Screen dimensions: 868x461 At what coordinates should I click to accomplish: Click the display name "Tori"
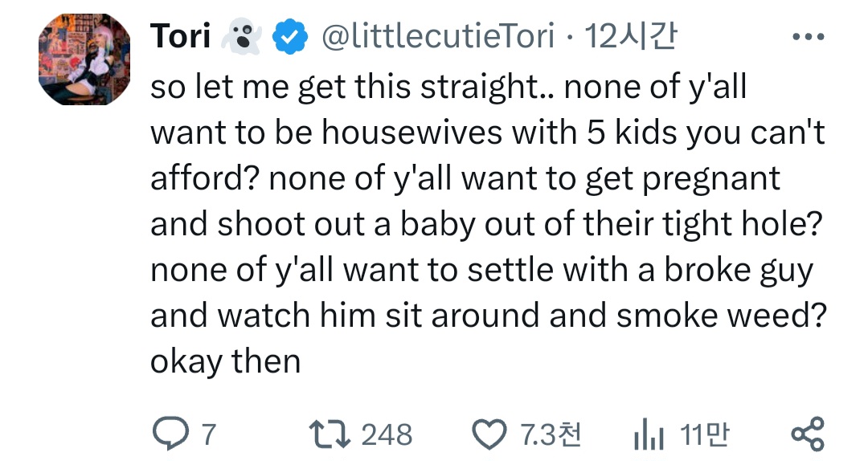[x=180, y=37]
